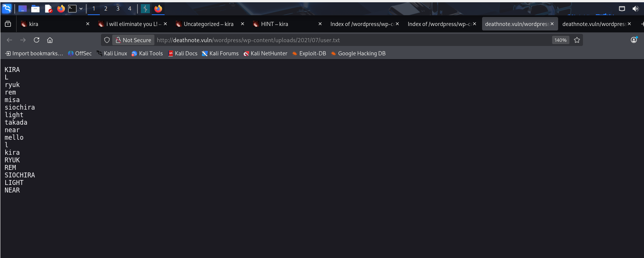Expand the terminal dropdown arrow in panel
This screenshot has height=258, width=644.
click(x=81, y=9)
